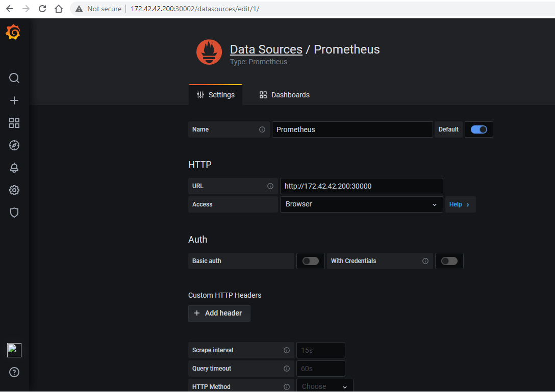
Task: Switch to the Dashboards tab
Action: click(285, 95)
